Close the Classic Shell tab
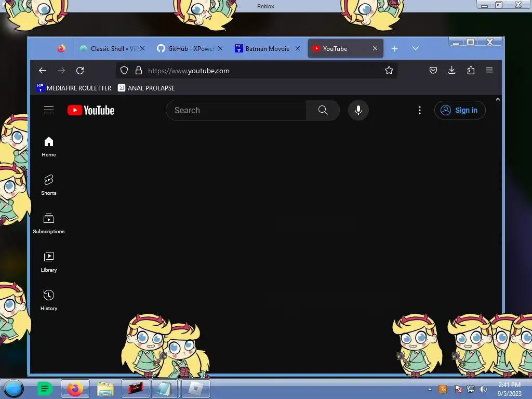 [x=142, y=48]
